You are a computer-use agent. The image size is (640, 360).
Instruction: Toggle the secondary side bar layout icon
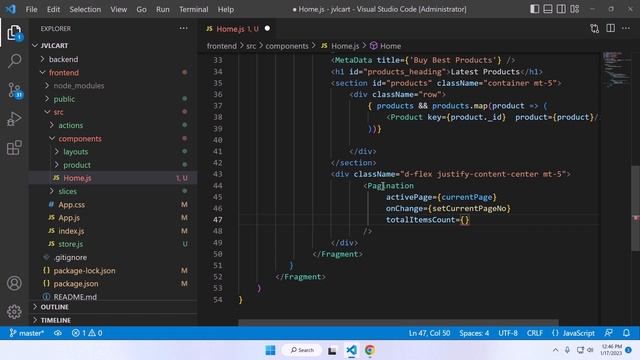pyautogui.click(x=561, y=9)
